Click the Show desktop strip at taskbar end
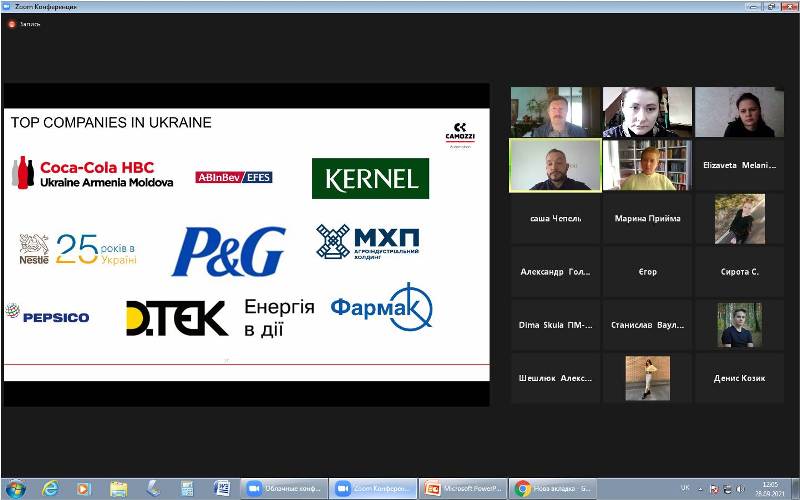This screenshot has height=500, width=800. pyautogui.click(x=795, y=489)
